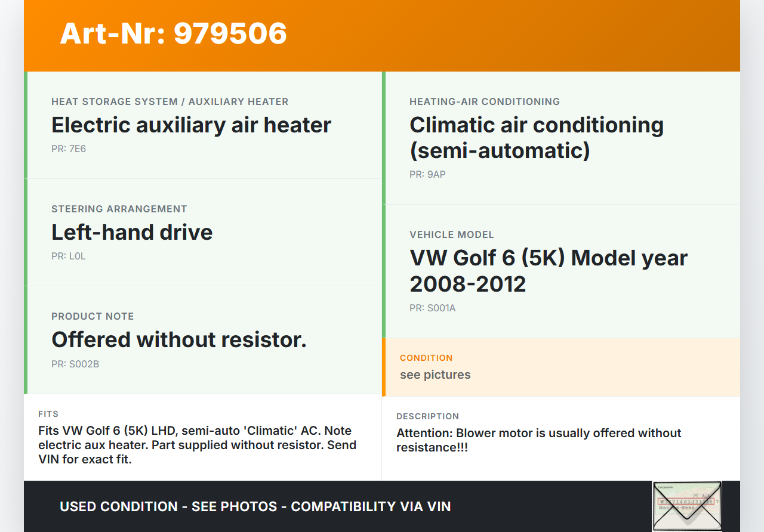Click the HEAT STORAGE SYSTEM / AUXILIARY HEATER label
764x532 pixels.
click(170, 101)
